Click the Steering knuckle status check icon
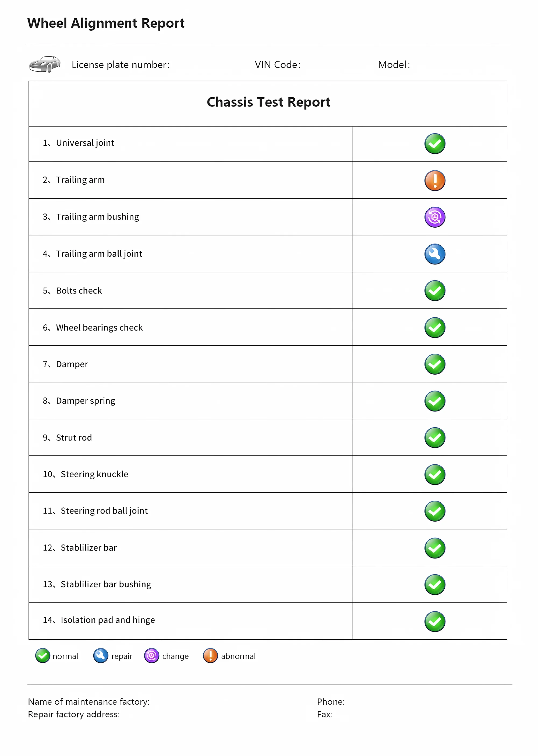The width and height of the screenshot is (538, 756). (x=435, y=474)
